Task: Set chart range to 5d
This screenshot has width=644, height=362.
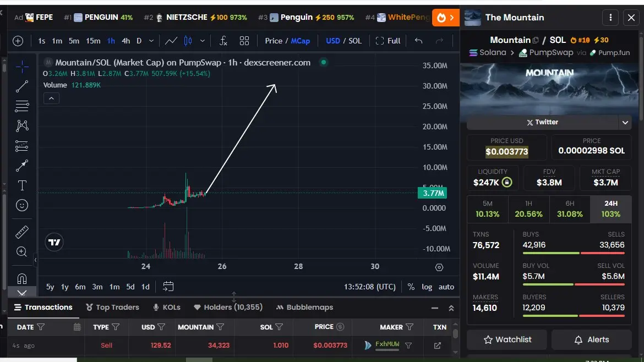Action: [x=130, y=287]
